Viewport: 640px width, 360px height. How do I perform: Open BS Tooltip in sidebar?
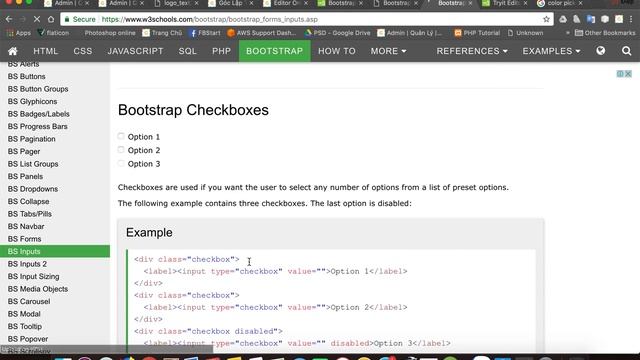[24, 327]
